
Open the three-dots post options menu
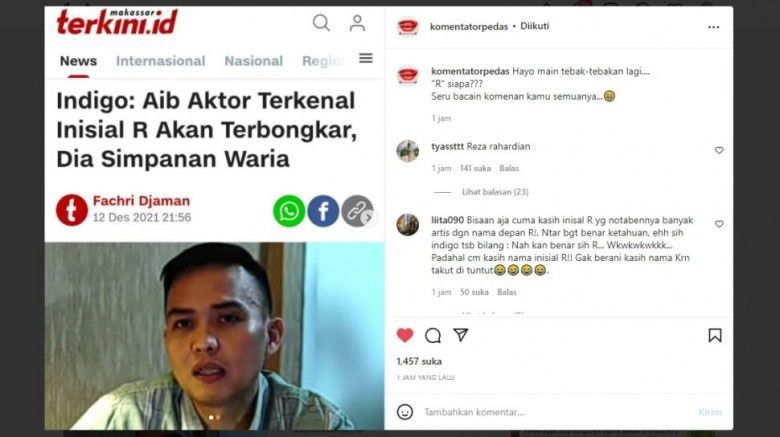(x=713, y=27)
